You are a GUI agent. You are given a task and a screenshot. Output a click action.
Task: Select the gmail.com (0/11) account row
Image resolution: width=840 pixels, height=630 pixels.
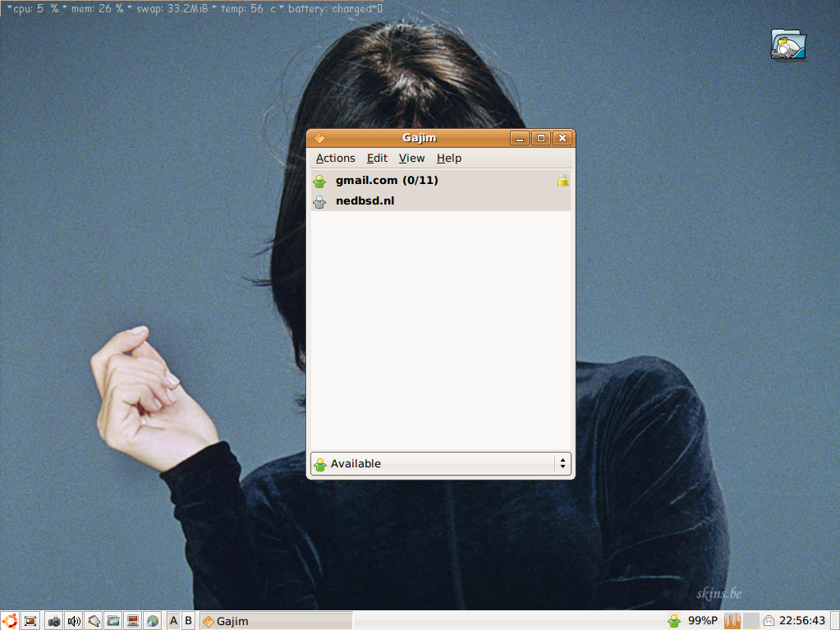coord(440,180)
